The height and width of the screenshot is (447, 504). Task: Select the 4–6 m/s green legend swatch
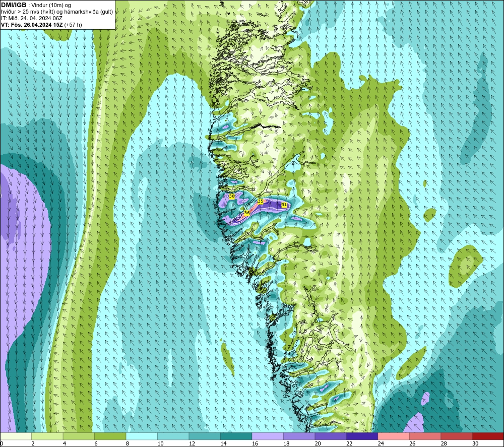coord(79,436)
